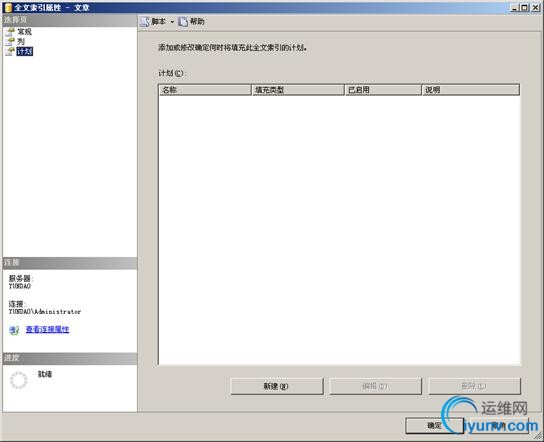The image size is (544, 442).
Task: Click the 脚本 script toolbar button
Action: (153, 22)
